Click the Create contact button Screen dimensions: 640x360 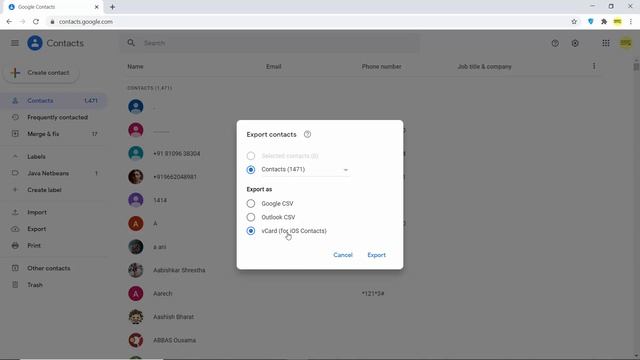pos(41,73)
